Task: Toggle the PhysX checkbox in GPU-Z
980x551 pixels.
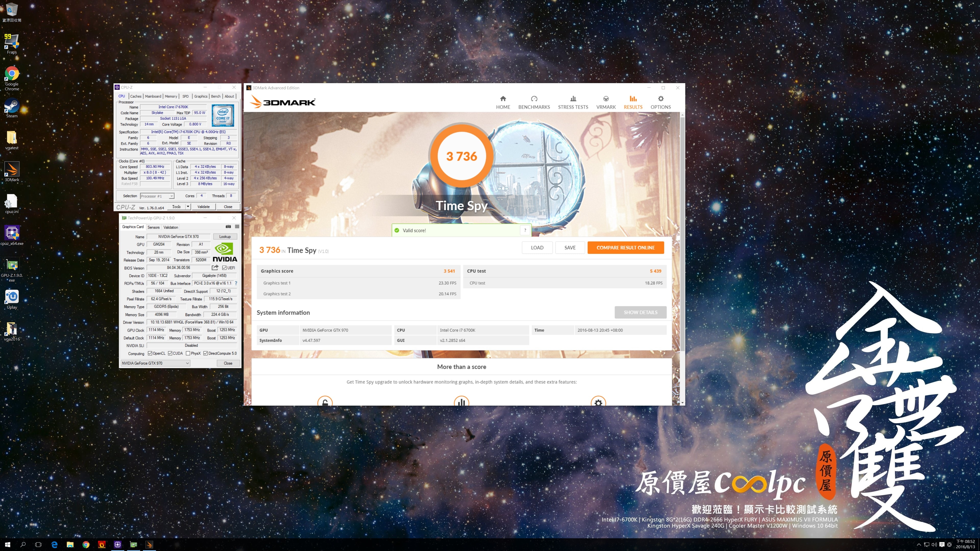Action: (188, 353)
